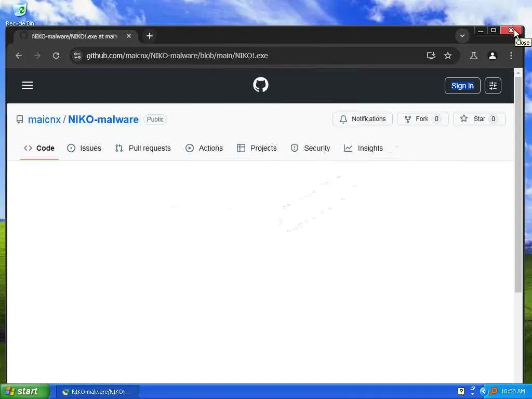Fork the repository
The image size is (532, 399).
coord(422,119)
